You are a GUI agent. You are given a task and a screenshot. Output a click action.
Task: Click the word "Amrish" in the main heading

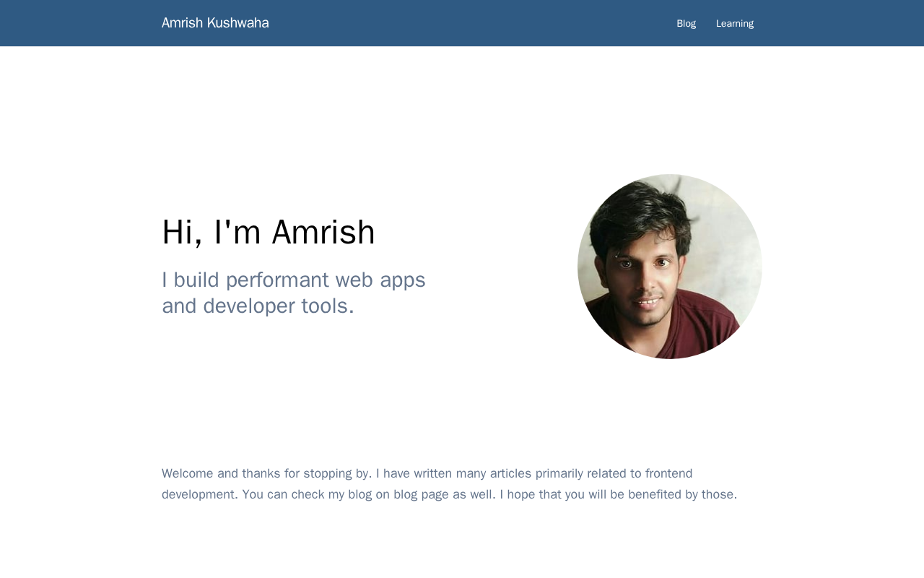coord(323,233)
